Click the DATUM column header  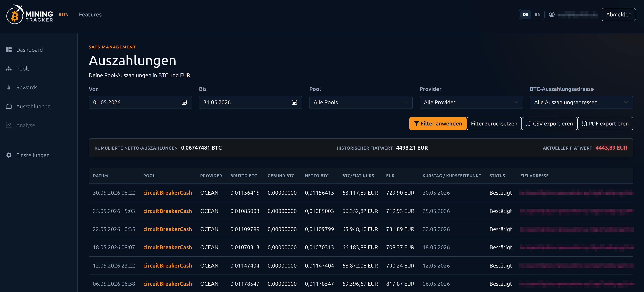point(100,176)
